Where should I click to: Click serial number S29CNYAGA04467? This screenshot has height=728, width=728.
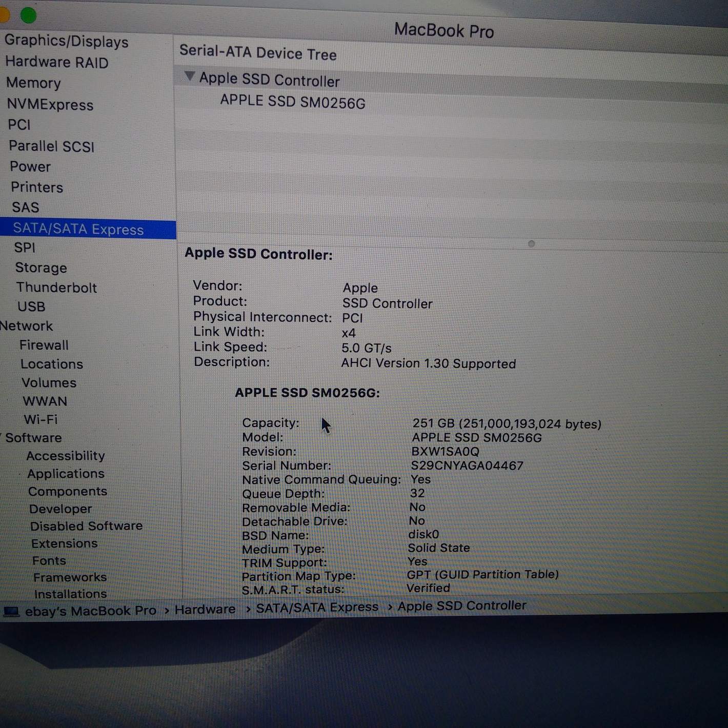point(467,466)
